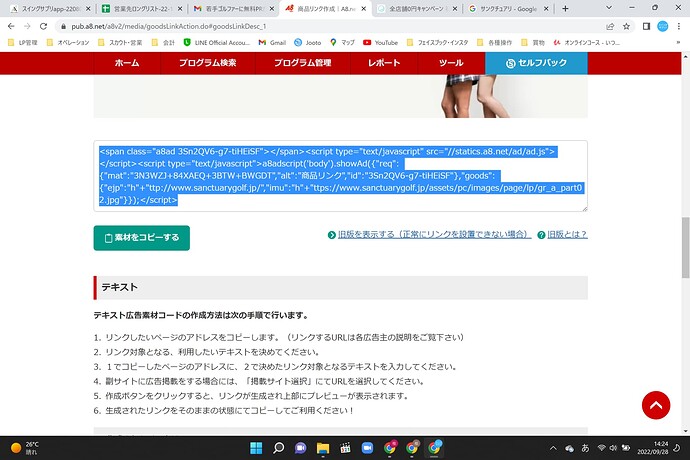Open the LP管理 bookmark folder
Screen dimensions: 690x460
point(23,43)
